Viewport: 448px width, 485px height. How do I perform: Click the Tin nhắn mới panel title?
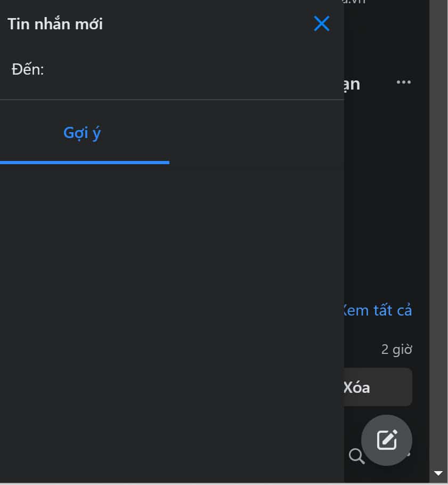tap(55, 24)
